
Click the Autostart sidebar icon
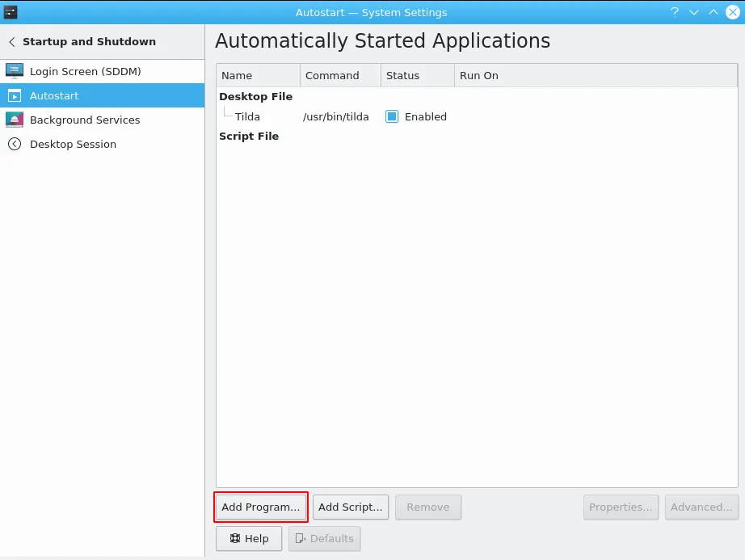[15, 95]
